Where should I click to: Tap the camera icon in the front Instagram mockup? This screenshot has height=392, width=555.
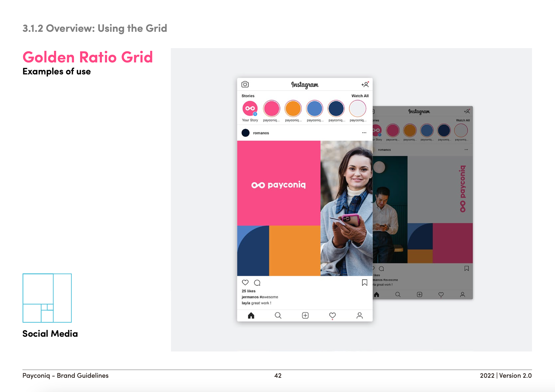[245, 84]
